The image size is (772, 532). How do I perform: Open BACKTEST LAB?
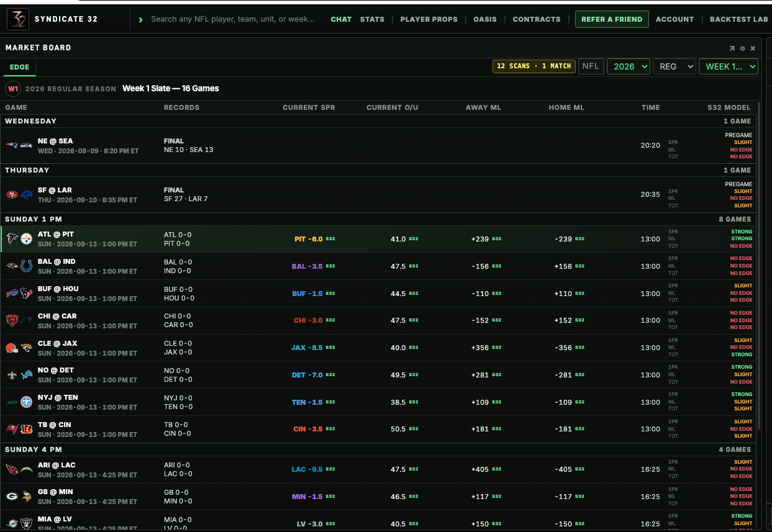(x=739, y=19)
